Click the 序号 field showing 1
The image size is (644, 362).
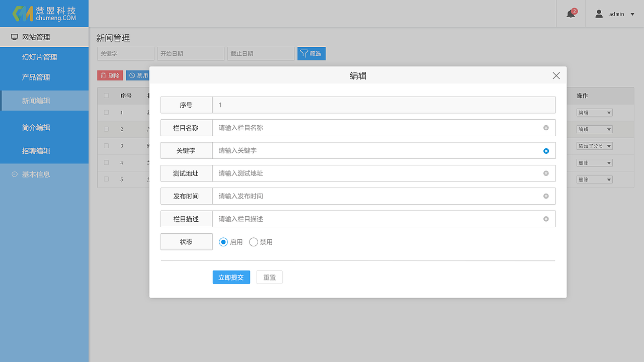[x=384, y=105]
